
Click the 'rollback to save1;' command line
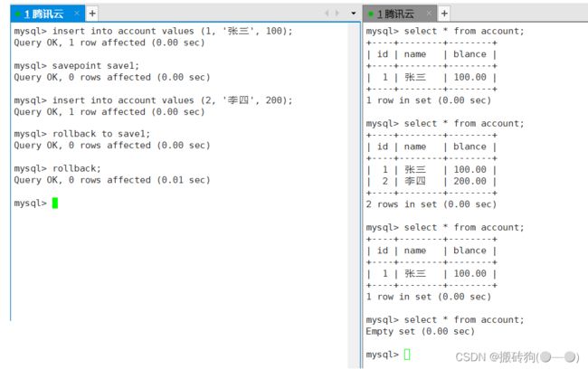(82, 134)
